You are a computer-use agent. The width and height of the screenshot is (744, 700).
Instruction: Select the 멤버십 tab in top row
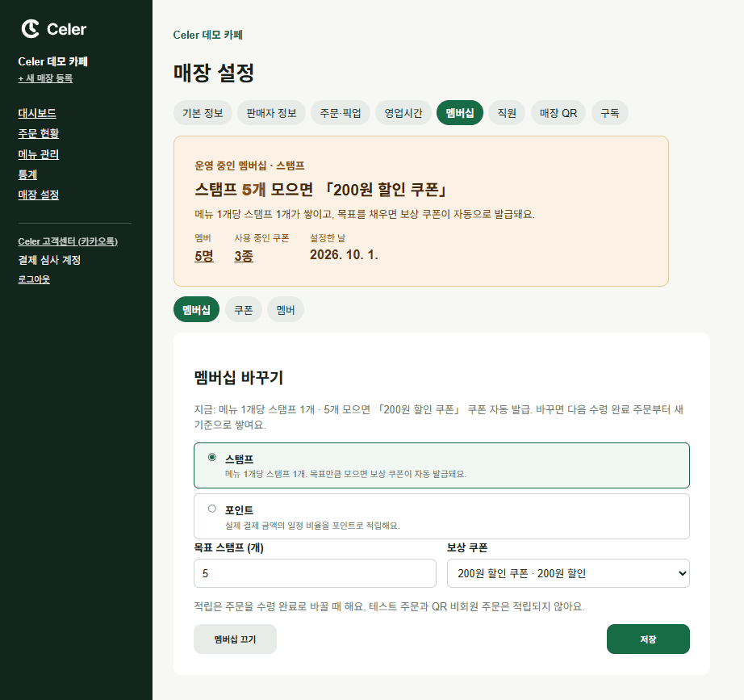(x=460, y=113)
